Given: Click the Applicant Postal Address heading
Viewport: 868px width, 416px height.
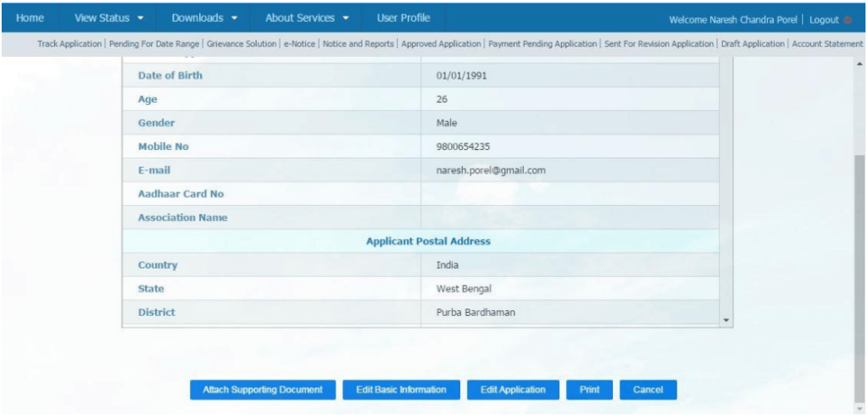Looking at the screenshot, I should click(428, 241).
